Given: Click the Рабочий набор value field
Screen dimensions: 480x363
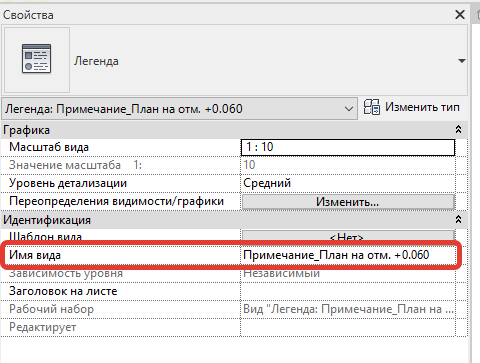Looking at the screenshot, I should click(x=348, y=309).
